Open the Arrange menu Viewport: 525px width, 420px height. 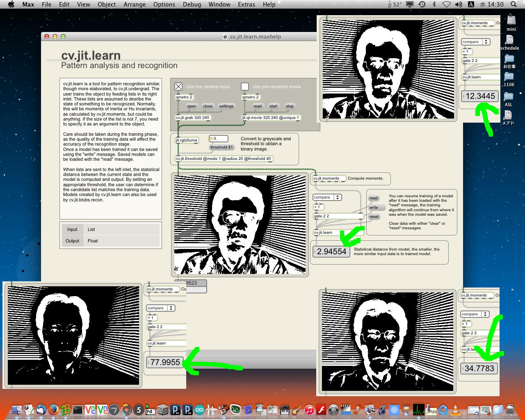coord(135,4)
